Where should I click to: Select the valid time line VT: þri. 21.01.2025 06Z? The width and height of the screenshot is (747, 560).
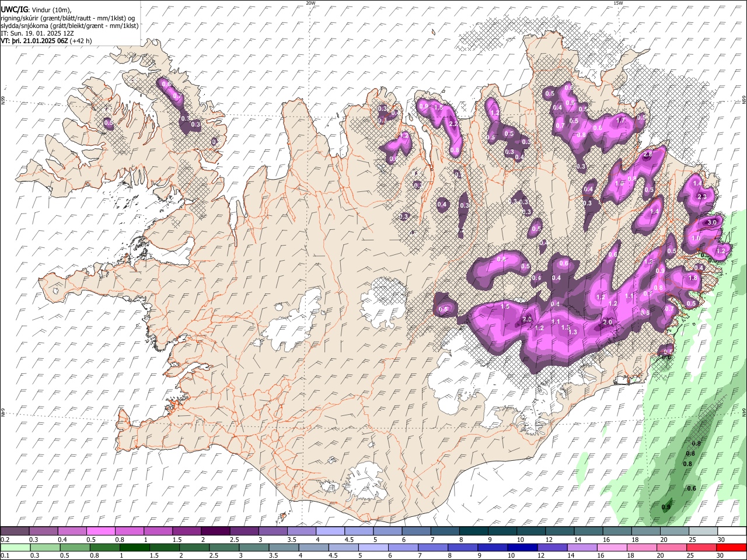[x=34, y=41]
